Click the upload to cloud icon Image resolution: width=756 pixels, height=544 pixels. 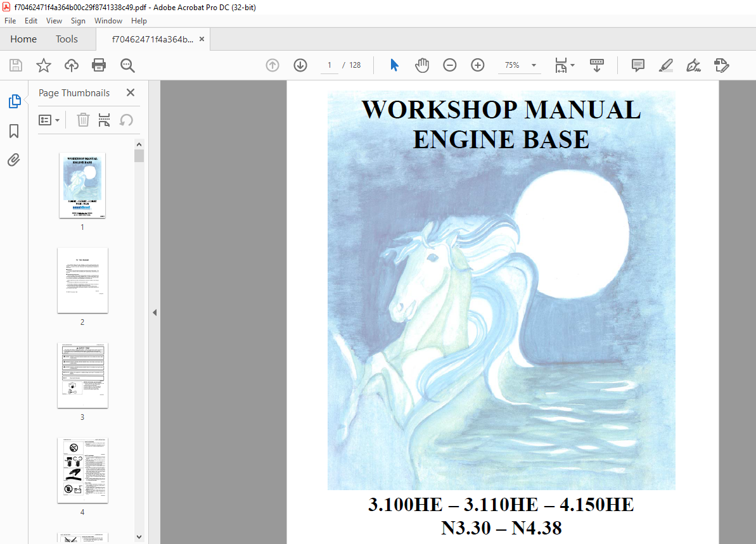pos(72,65)
